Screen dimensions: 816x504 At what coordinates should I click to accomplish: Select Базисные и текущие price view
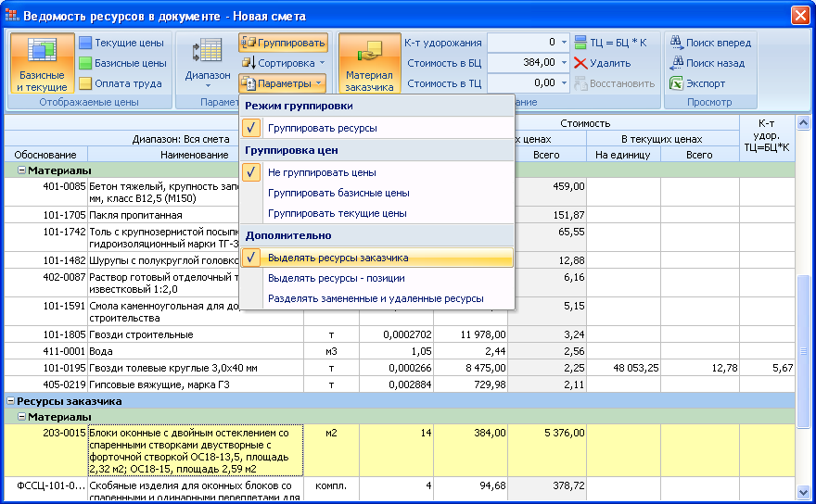point(42,63)
